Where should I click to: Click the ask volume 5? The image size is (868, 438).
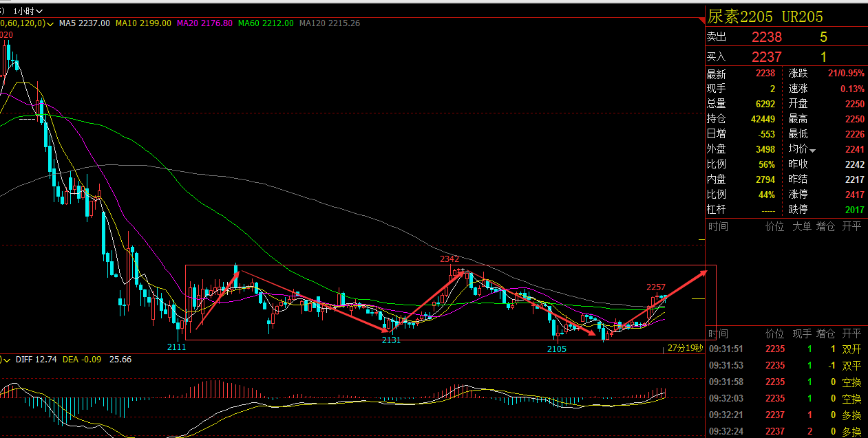click(823, 37)
